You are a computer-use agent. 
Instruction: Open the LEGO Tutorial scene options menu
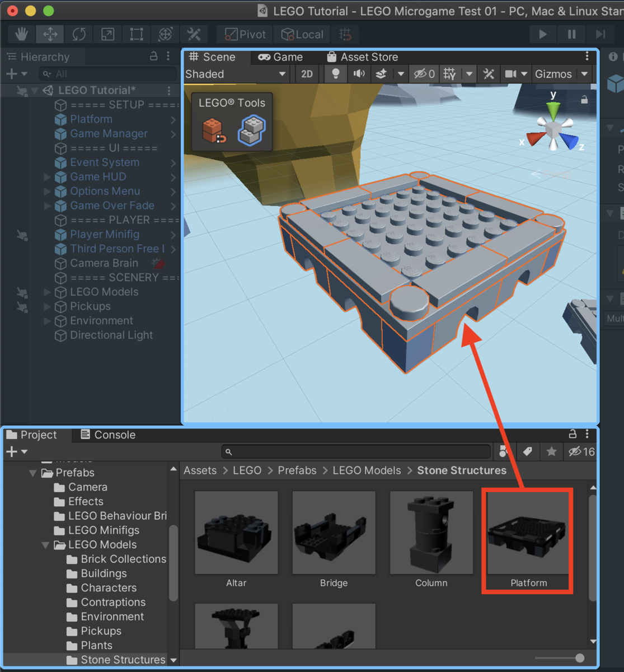[x=169, y=90]
